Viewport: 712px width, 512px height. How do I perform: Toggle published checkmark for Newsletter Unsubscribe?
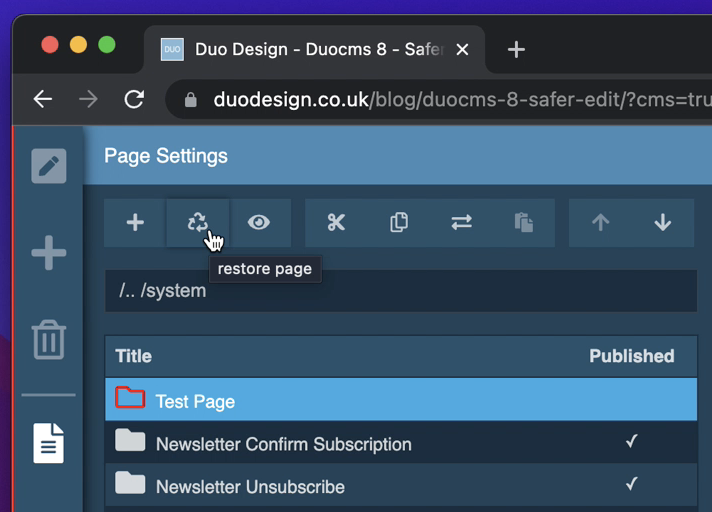(x=631, y=484)
